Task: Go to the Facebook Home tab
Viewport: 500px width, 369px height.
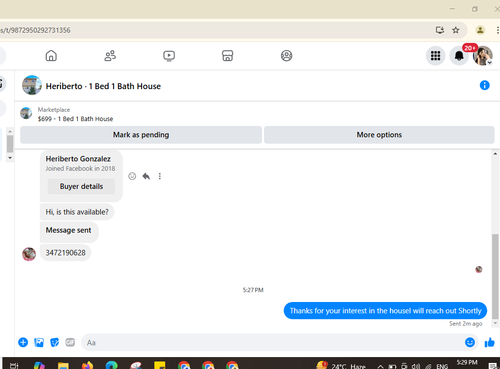Action: click(51, 56)
